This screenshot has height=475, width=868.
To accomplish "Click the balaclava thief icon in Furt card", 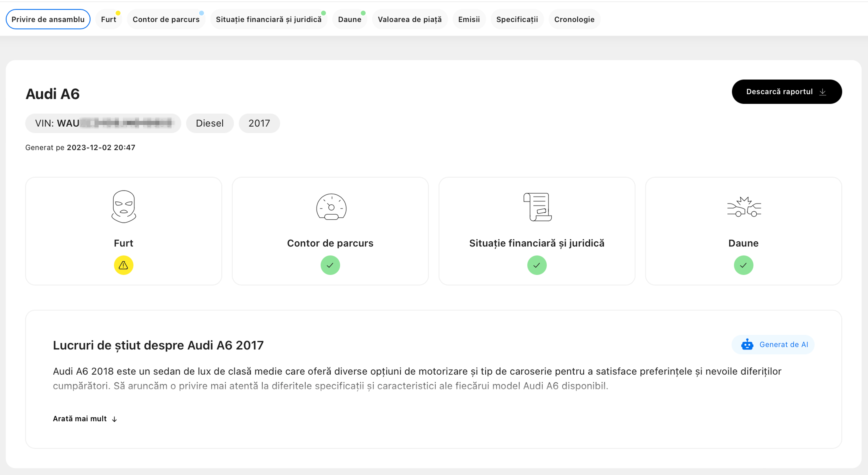I will tap(124, 207).
